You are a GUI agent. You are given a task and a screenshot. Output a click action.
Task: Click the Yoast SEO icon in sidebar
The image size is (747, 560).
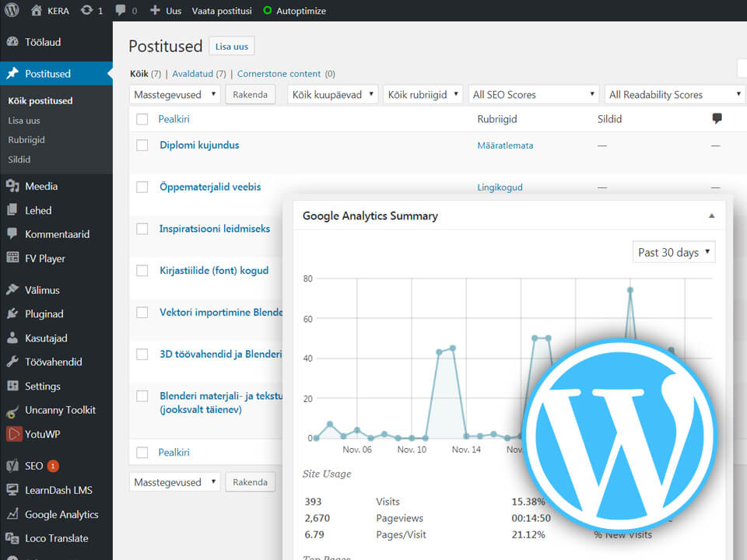coord(12,466)
